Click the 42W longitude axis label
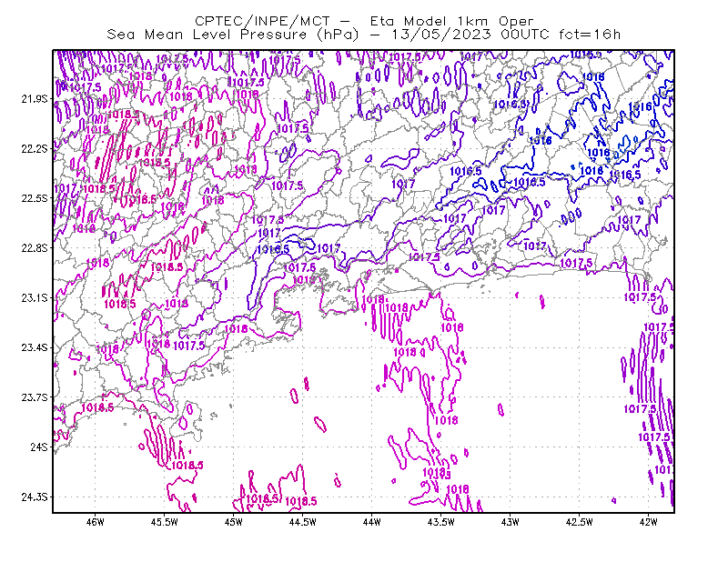 [x=649, y=522]
